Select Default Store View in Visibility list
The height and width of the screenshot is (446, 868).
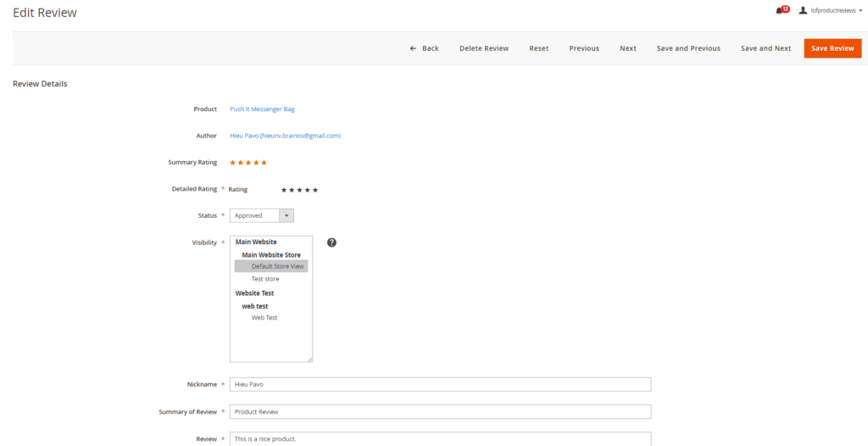coord(277,266)
